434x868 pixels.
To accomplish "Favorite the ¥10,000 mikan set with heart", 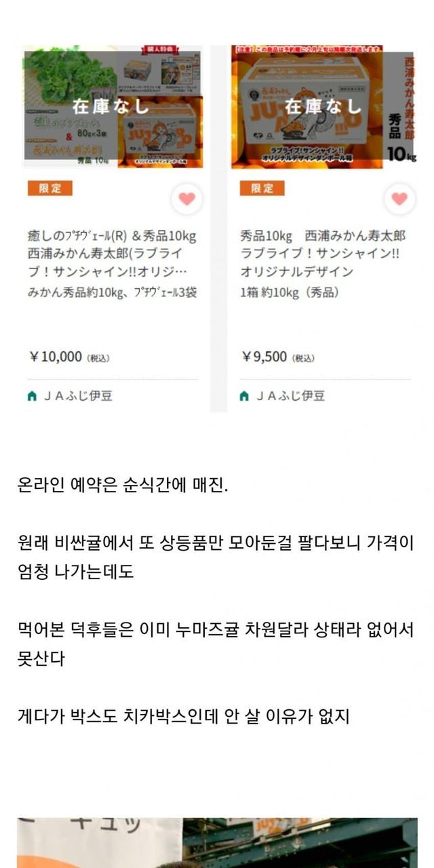I will pyautogui.click(x=187, y=199).
